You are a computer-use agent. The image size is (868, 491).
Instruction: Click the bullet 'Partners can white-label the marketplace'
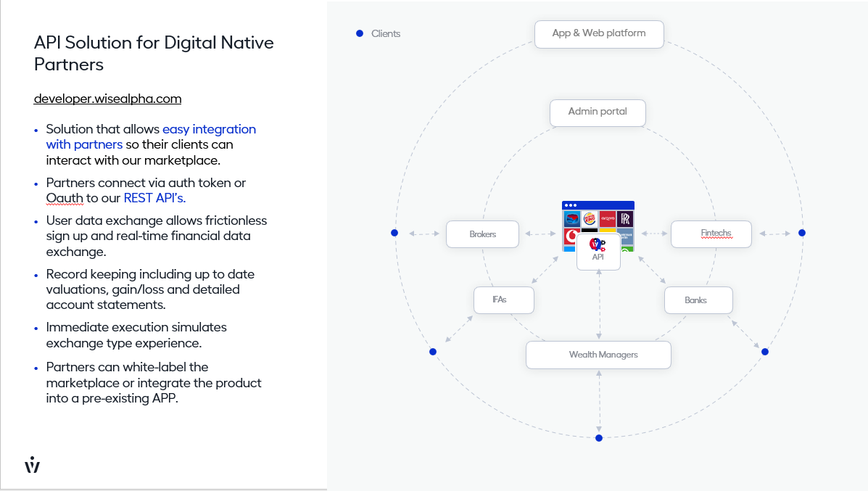153,382
